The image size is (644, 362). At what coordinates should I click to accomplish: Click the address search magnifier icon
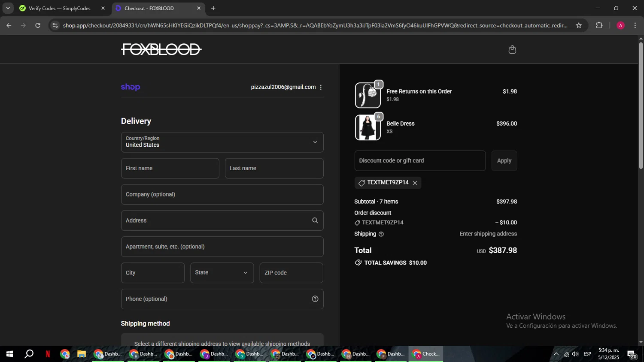[315, 220]
